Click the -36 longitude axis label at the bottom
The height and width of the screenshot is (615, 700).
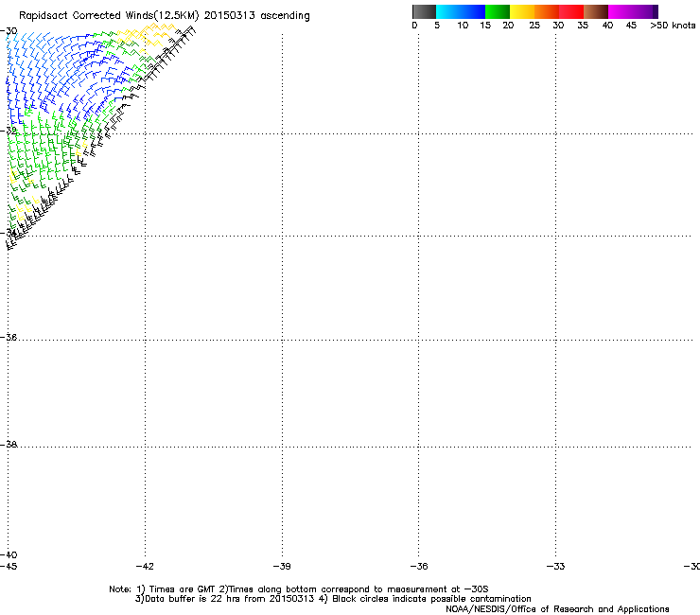pos(419,567)
